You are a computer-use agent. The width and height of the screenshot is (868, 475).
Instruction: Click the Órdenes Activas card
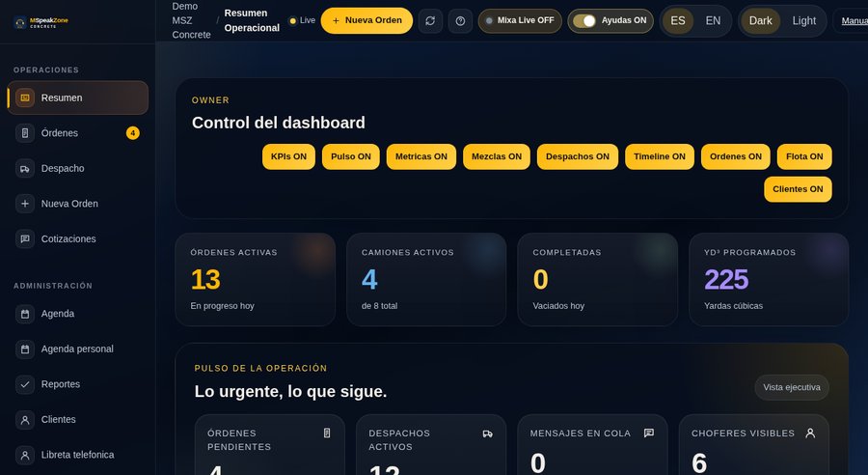(x=256, y=279)
